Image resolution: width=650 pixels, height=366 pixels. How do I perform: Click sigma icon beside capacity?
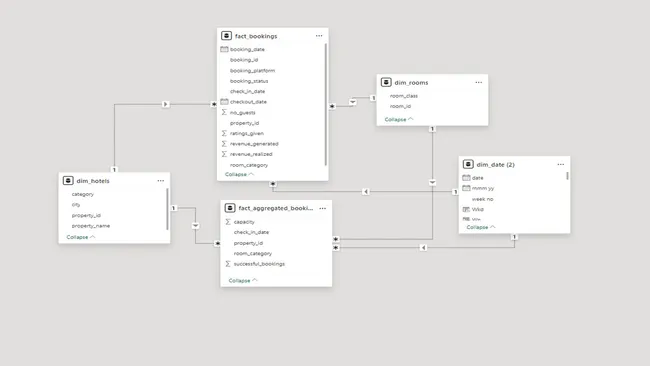(228, 222)
